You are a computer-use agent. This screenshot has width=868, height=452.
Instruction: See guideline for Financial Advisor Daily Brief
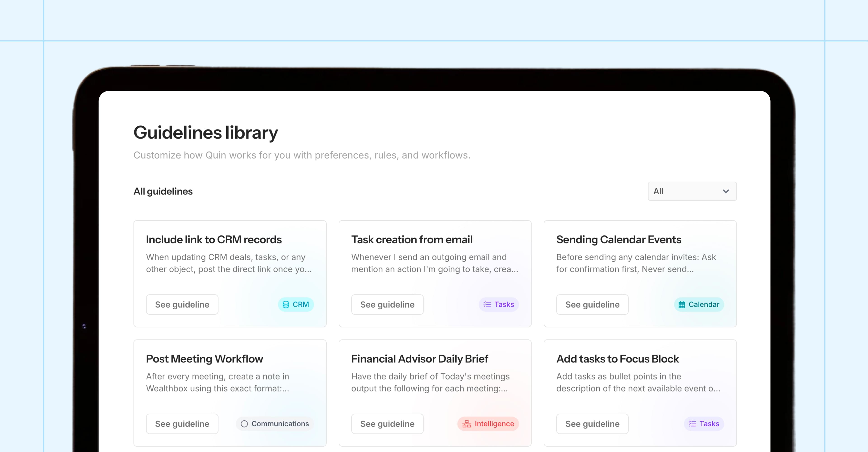click(387, 424)
